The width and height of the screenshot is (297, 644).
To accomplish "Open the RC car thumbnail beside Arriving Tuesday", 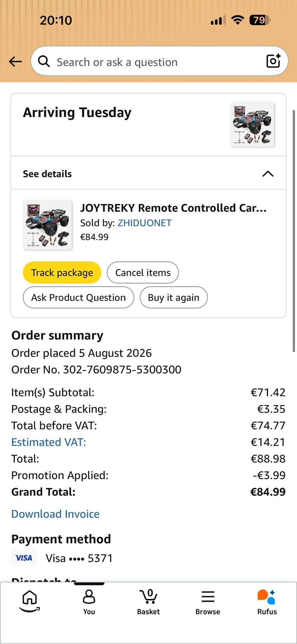I will 252,125.
